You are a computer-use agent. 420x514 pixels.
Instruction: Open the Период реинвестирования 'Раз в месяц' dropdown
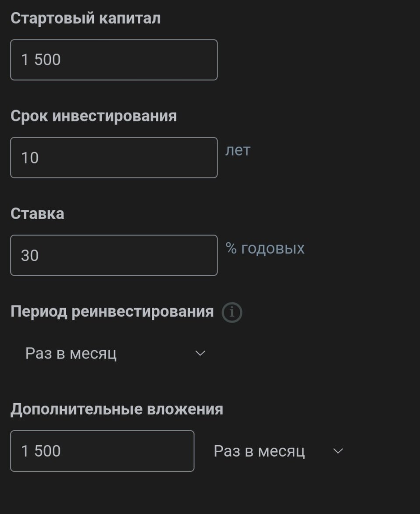(x=115, y=353)
